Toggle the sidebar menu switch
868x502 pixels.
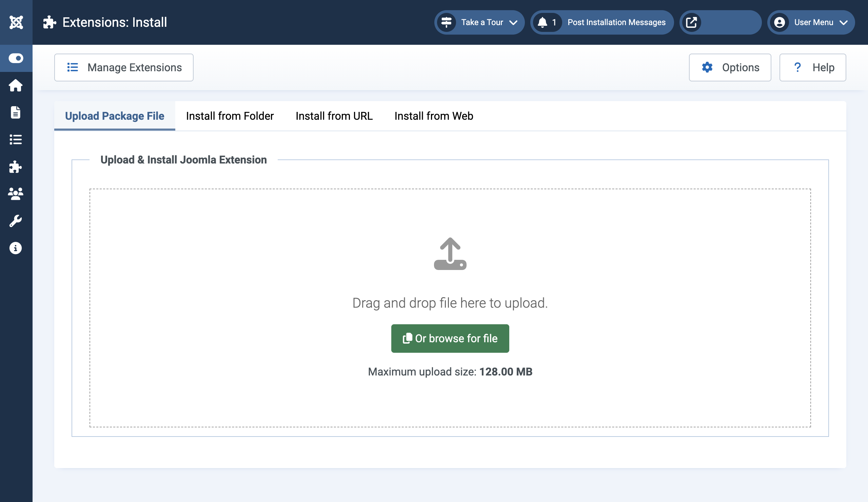click(x=16, y=58)
